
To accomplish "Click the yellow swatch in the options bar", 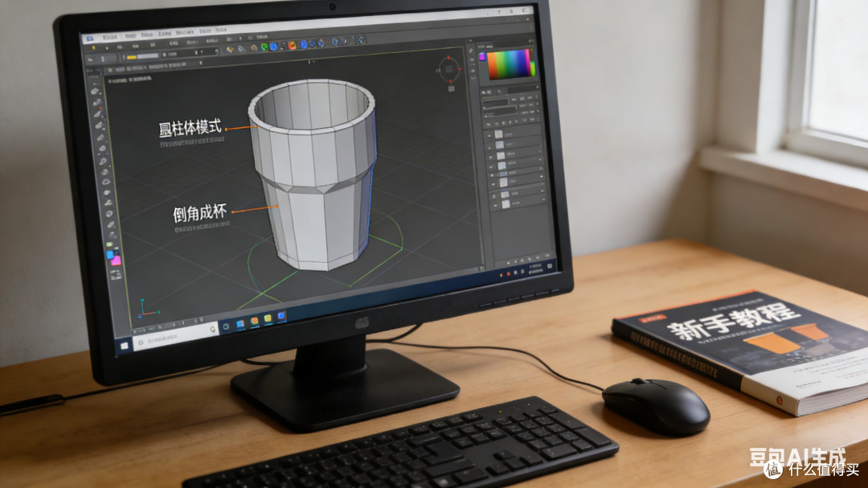I will 131,57.
